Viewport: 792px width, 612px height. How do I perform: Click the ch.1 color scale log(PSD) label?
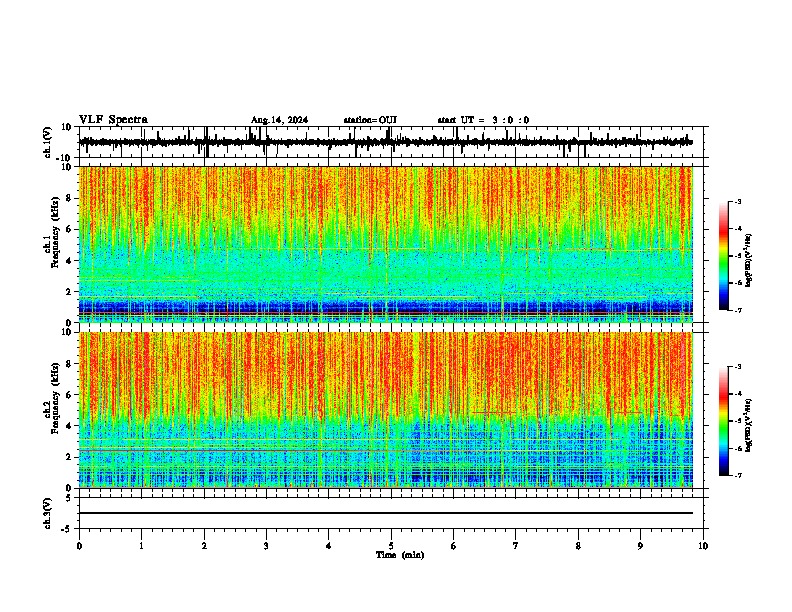point(749,261)
